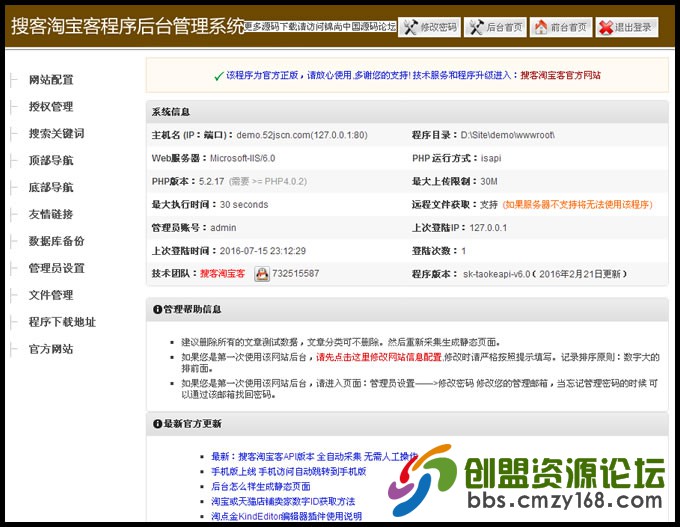Open 网站配置 in the sidebar
Screen dimensions: 680x527
pos(51,80)
